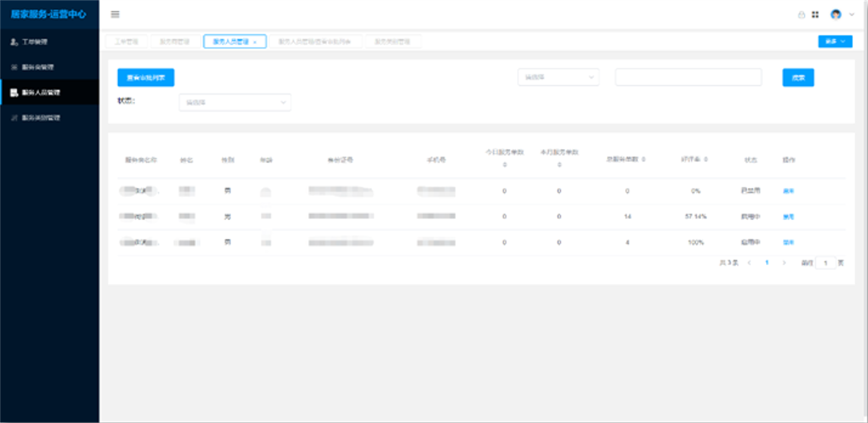Click the user avatar picture
The width and height of the screenshot is (868, 423).
(836, 15)
